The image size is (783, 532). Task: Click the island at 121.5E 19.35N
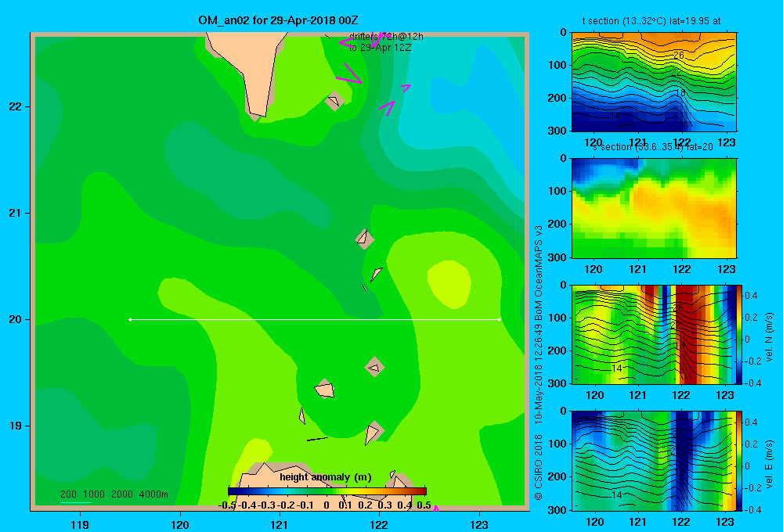tap(325, 389)
